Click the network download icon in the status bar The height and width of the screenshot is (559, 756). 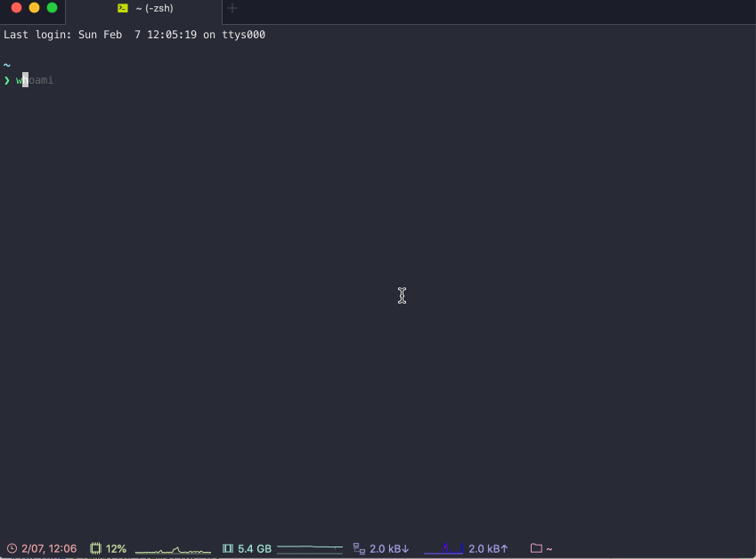[x=358, y=548]
